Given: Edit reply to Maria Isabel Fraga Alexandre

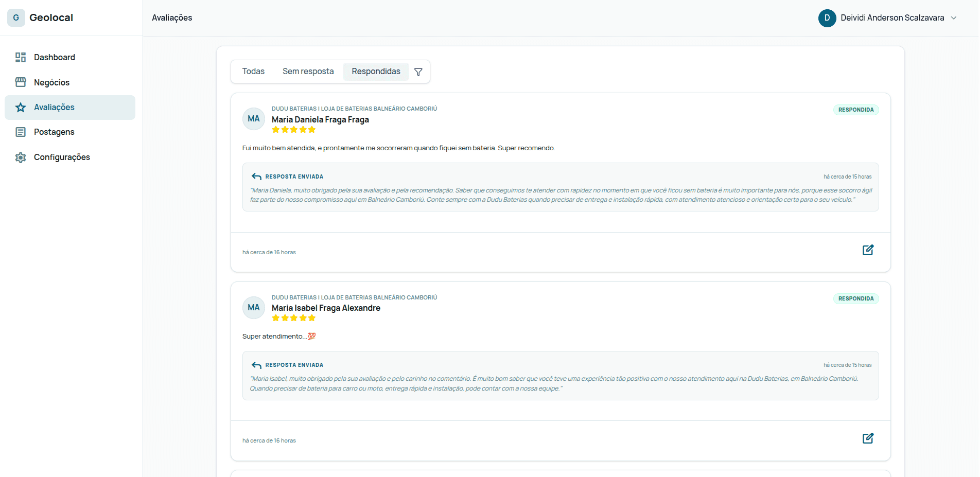Looking at the screenshot, I should pyautogui.click(x=868, y=438).
